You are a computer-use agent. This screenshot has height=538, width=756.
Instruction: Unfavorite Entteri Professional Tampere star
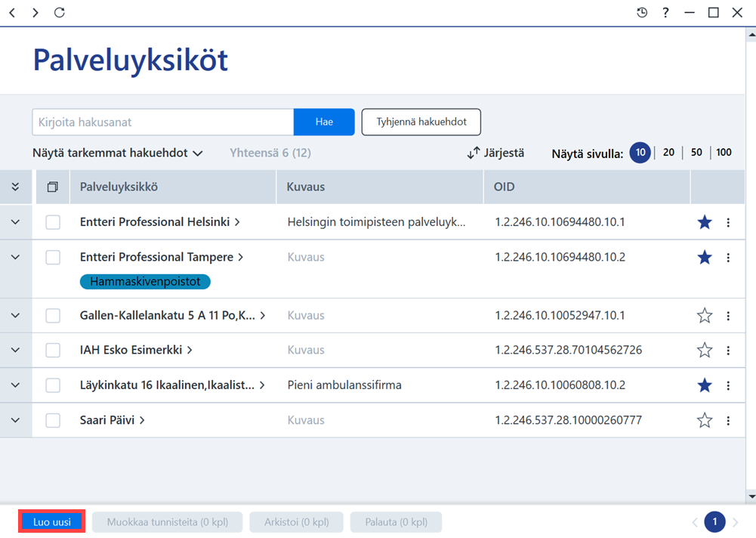point(705,257)
